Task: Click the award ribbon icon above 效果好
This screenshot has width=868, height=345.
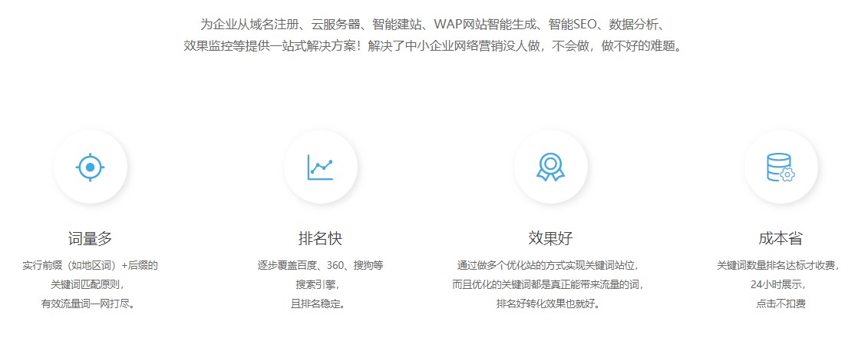Action: point(550,167)
